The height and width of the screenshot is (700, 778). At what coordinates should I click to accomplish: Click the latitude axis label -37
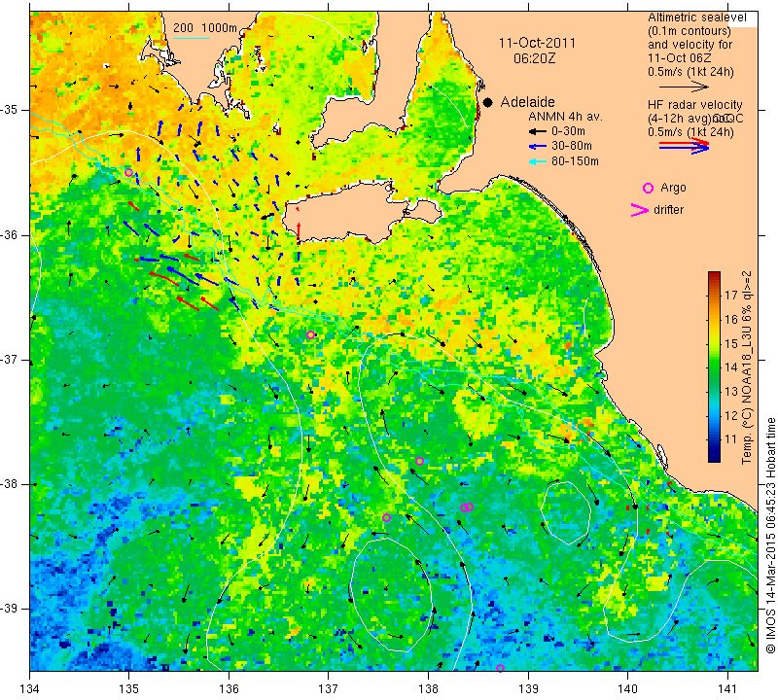(9, 359)
